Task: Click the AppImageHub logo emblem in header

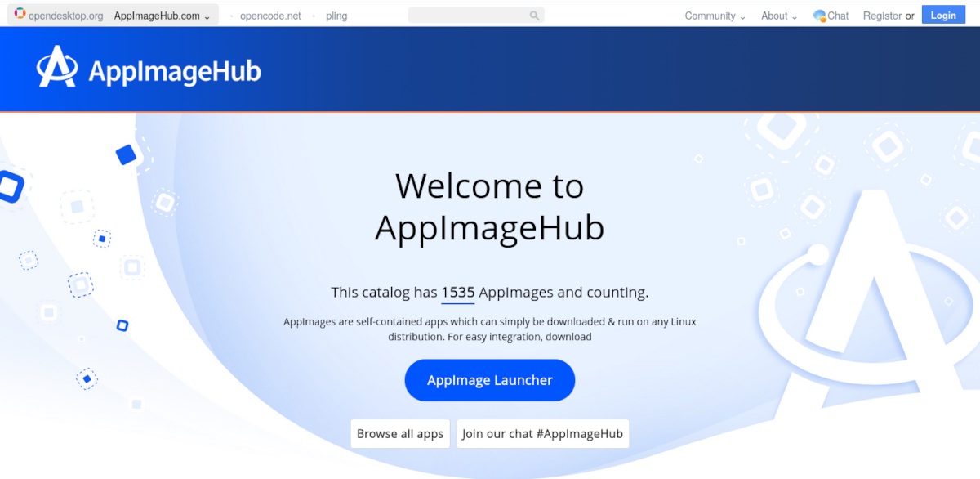Action: coord(57,67)
